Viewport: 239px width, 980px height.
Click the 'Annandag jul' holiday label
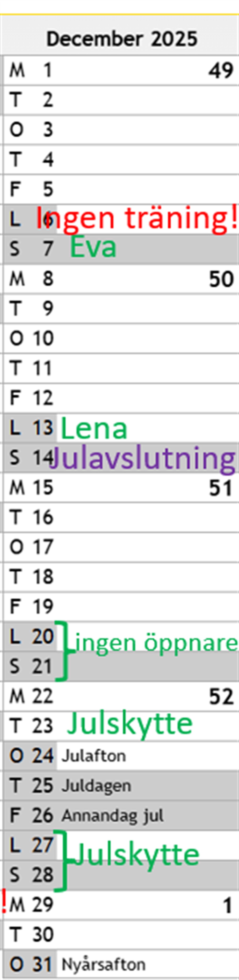113,815
